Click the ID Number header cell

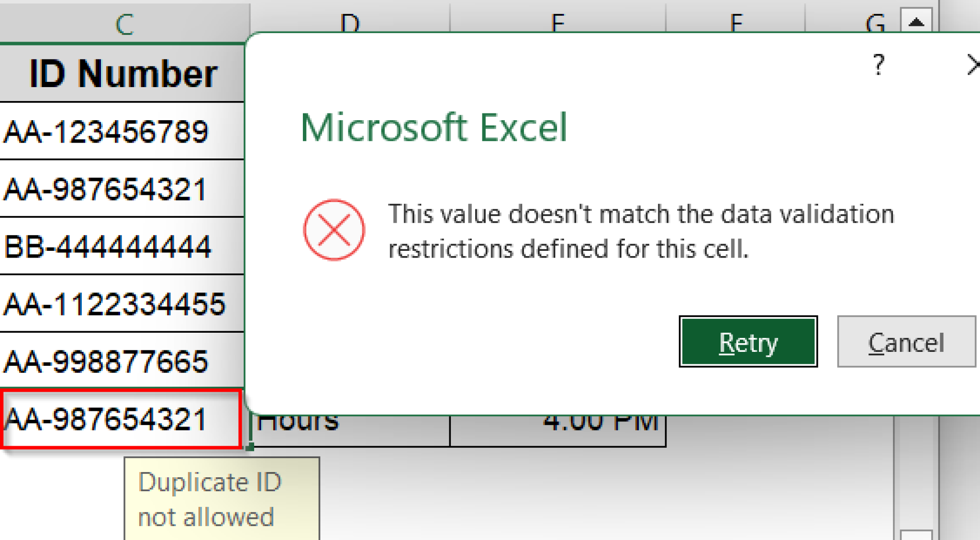click(122, 74)
